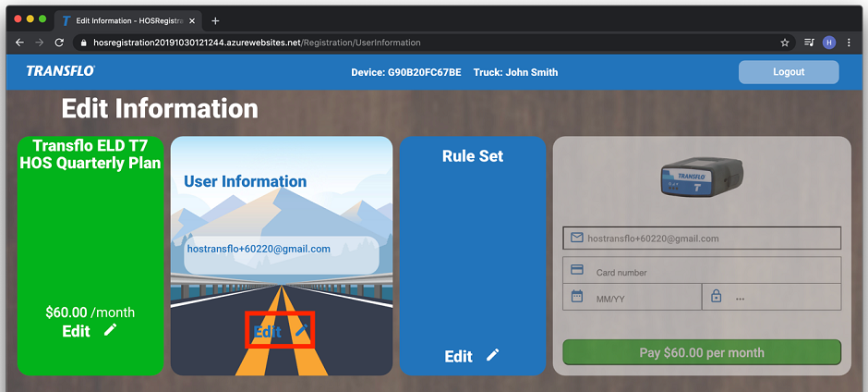Open Chrome's three-dot menu
868x392 pixels.
[x=849, y=43]
